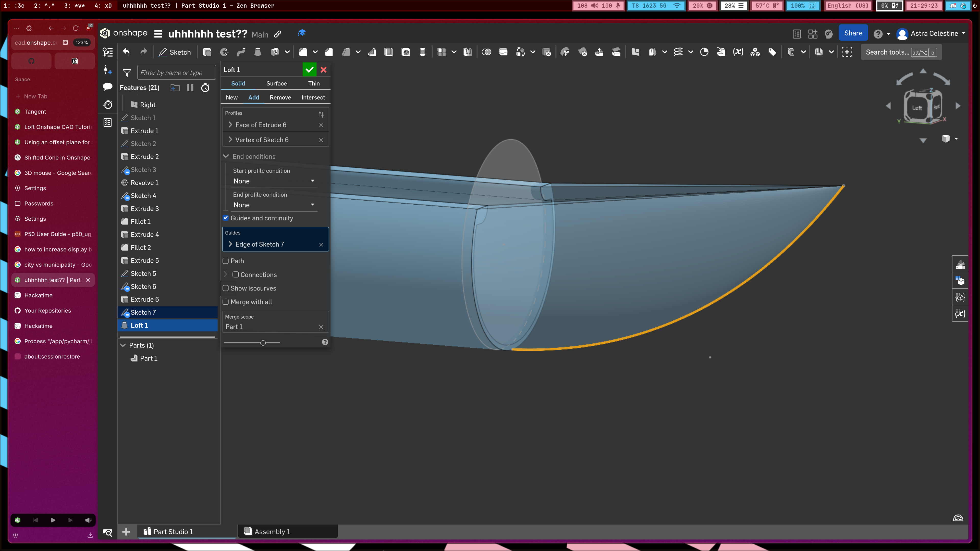The image size is (980, 551).
Task: Uncheck Guides and continuity checkbox
Action: pos(226,218)
